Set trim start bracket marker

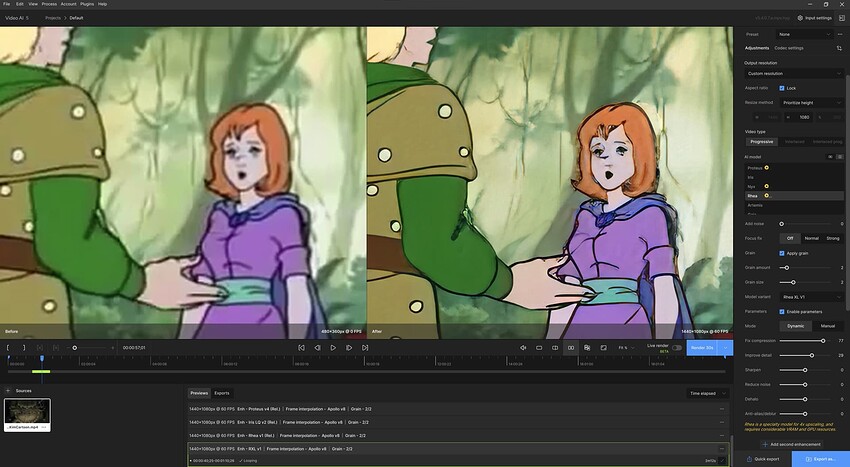[x=8, y=348]
